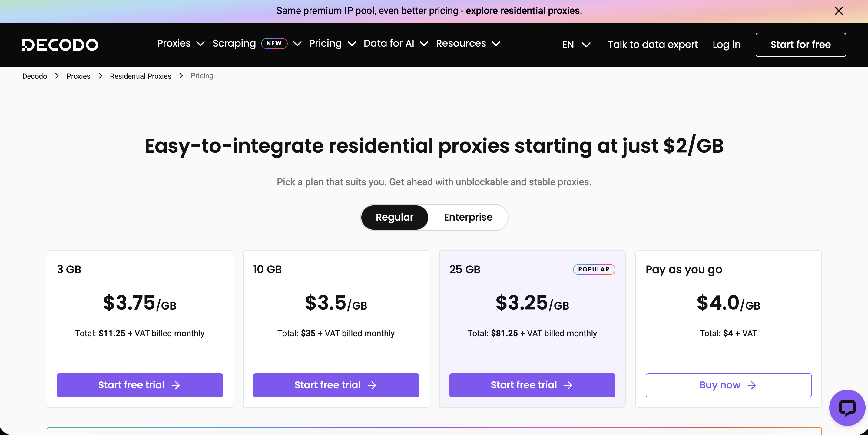Open the Data for AI menu
868x435 pixels.
(x=396, y=43)
